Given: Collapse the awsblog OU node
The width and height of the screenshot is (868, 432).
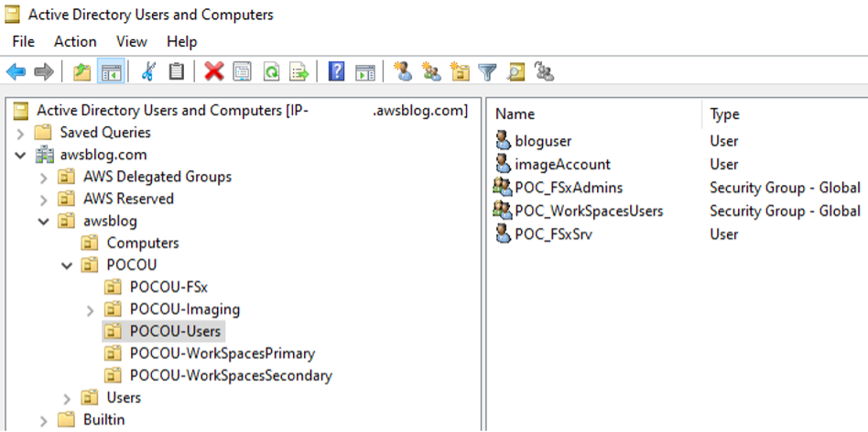Looking at the screenshot, I should point(43,221).
